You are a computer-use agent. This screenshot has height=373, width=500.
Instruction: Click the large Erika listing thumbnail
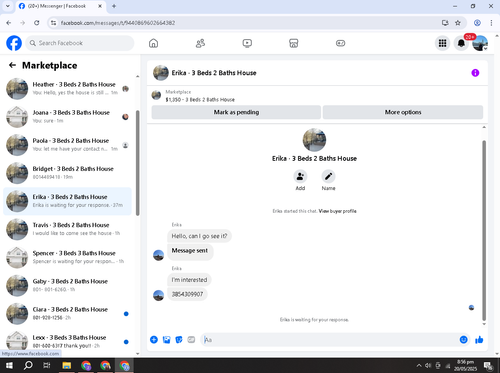tap(314, 140)
